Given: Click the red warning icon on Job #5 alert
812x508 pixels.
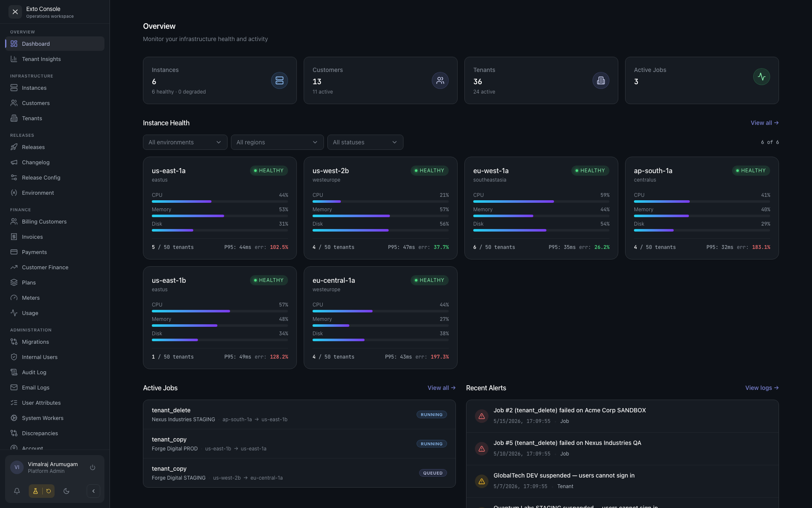Looking at the screenshot, I should pyautogui.click(x=482, y=449).
